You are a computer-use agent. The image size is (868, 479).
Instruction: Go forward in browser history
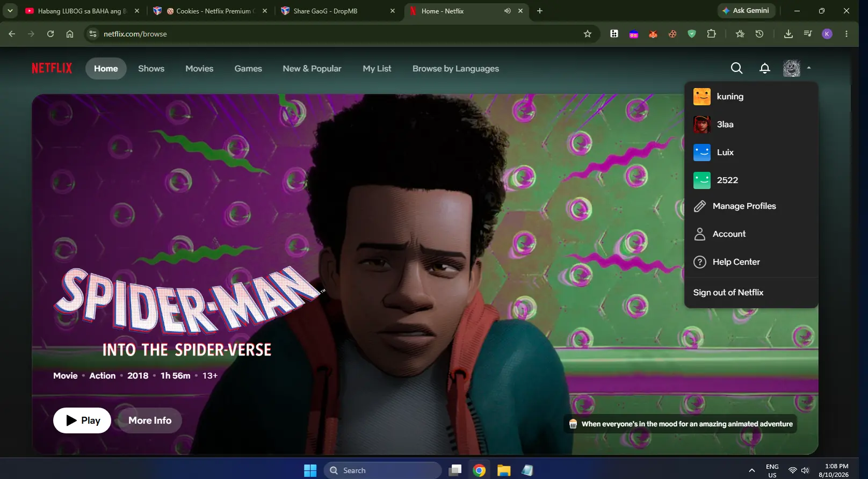click(31, 34)
